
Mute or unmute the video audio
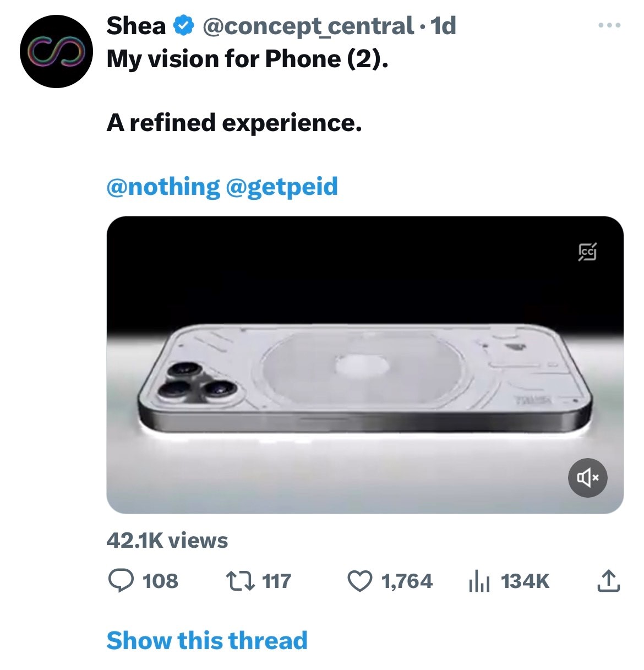click(x=588, y=477)
